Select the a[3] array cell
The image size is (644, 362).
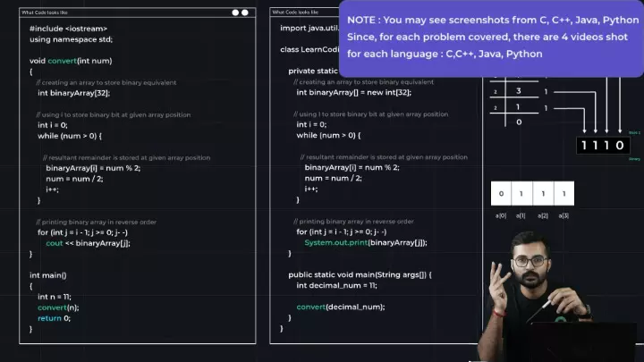click(x=563, y=194)
